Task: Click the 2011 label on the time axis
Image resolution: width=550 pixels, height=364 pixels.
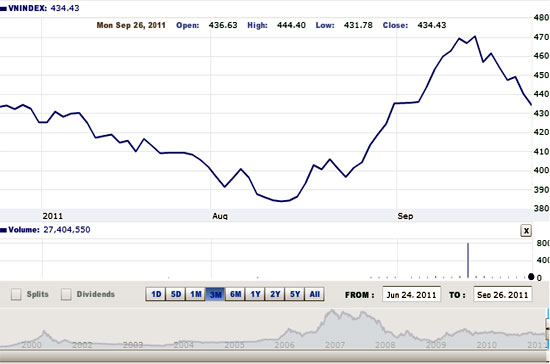Action: 53,216
